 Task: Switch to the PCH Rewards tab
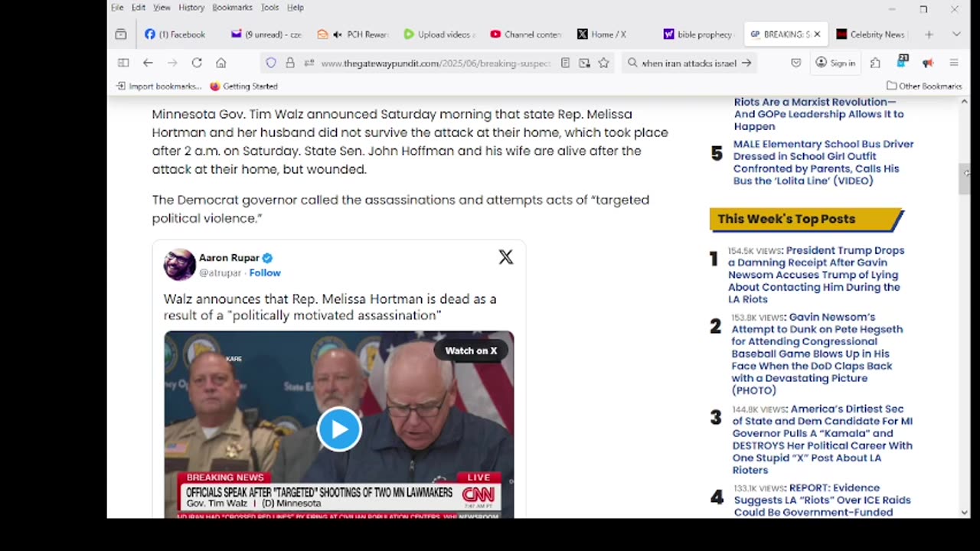(354, 34)
